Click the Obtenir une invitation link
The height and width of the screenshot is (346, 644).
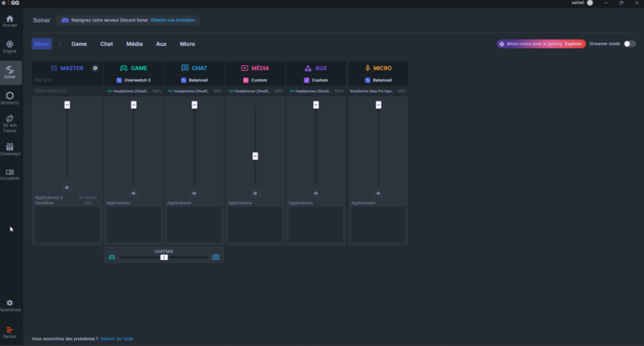pyautogui.click(x=173, y=19)
